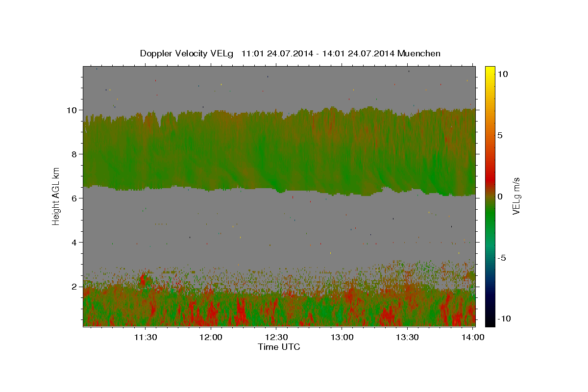Click the colorbar tick label -5
The image size is (588, 392).
pyautogui.click(x=503, y=258)
